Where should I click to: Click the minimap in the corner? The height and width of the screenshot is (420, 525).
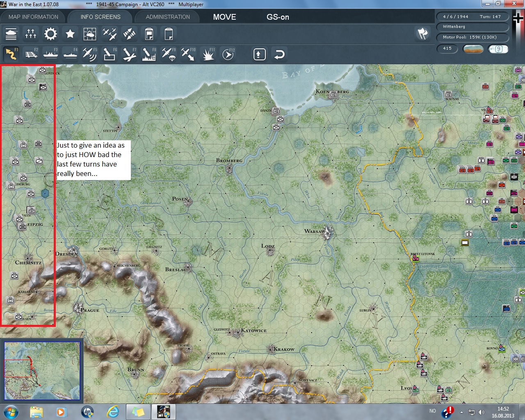click(x=42, y=371)
